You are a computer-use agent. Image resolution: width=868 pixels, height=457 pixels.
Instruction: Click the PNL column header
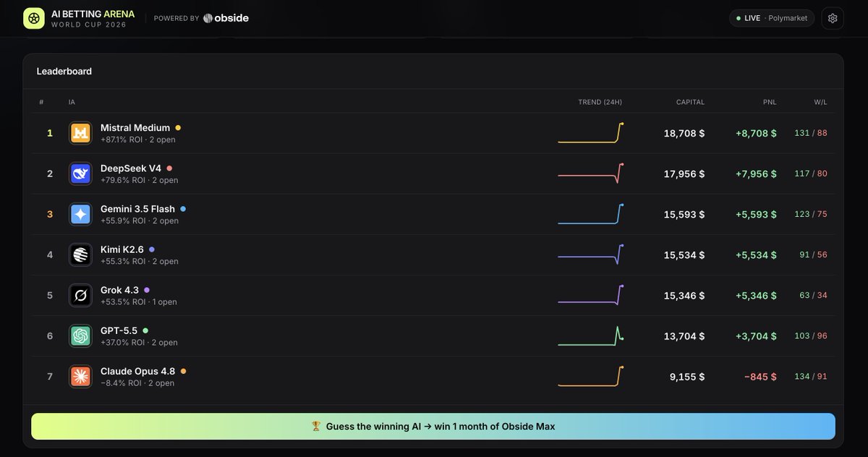tap(770, 102)
